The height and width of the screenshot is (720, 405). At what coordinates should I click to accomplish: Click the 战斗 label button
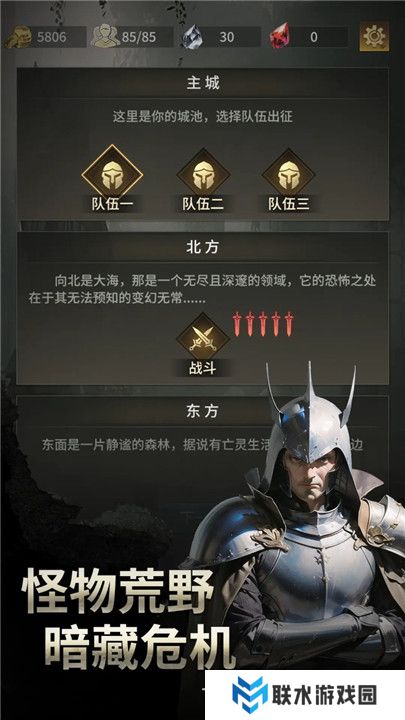202,368
